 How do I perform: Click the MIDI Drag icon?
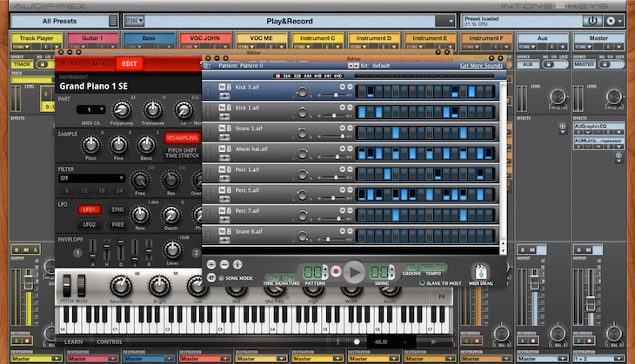point(481,272)
